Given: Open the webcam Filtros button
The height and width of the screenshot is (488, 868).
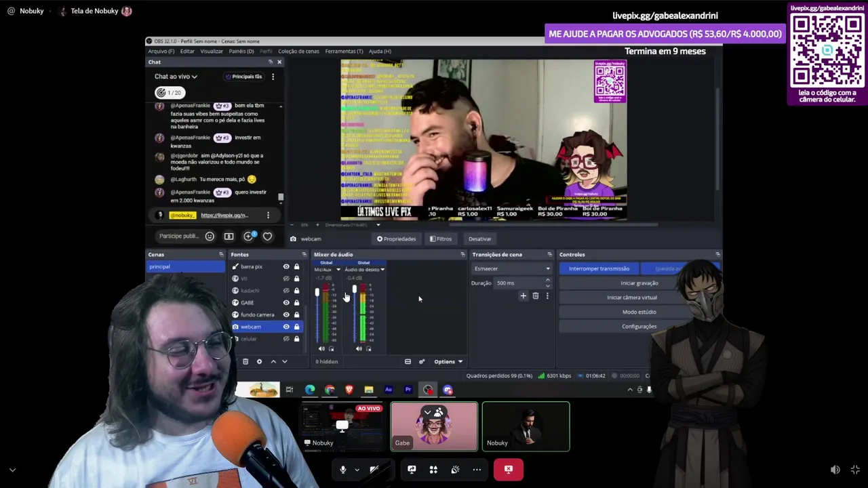Looking at the screenshot, I should [440, 239].
